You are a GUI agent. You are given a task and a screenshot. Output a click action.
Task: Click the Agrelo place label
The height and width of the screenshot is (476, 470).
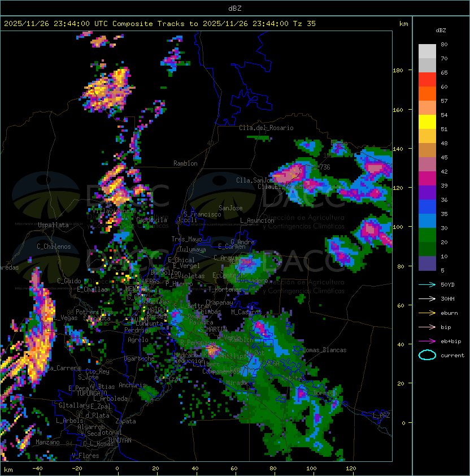(138, 340)
